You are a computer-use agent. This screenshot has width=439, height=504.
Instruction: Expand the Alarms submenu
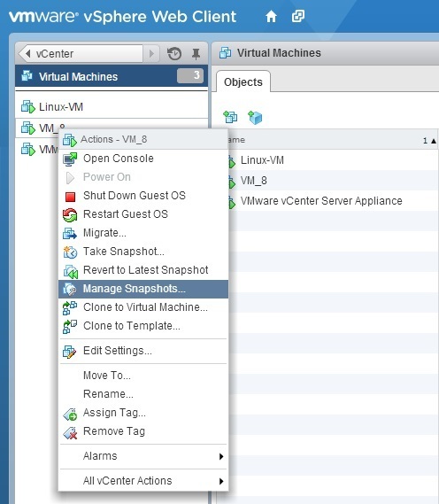(x=143, y=456)
